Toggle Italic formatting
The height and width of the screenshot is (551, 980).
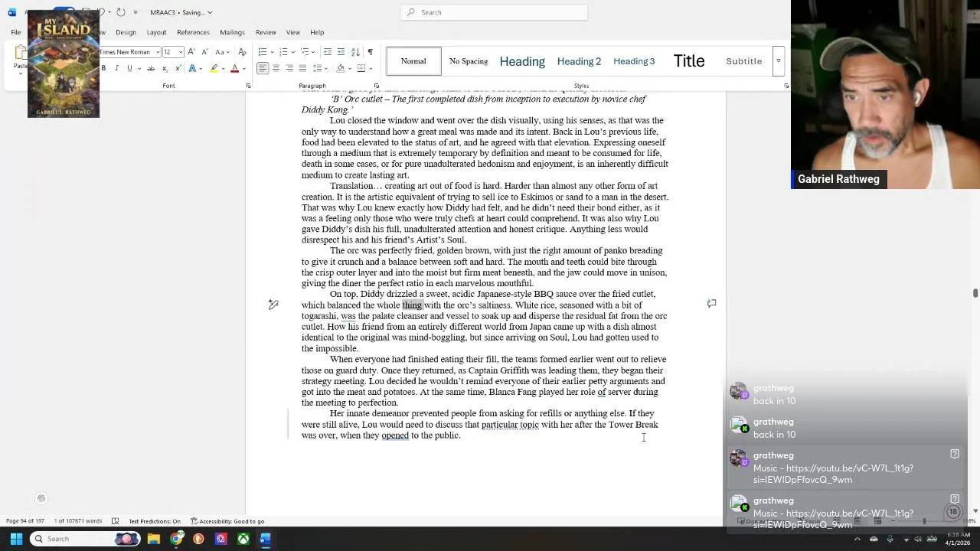pos(116,68)
